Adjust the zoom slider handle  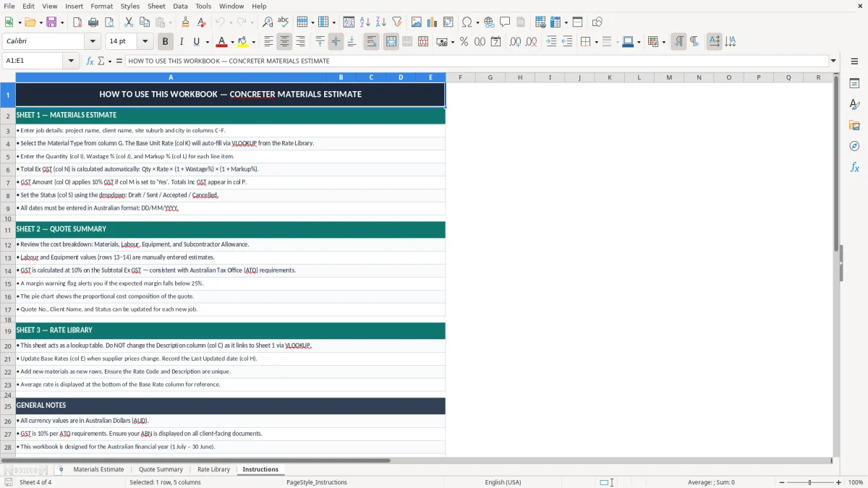810,482
